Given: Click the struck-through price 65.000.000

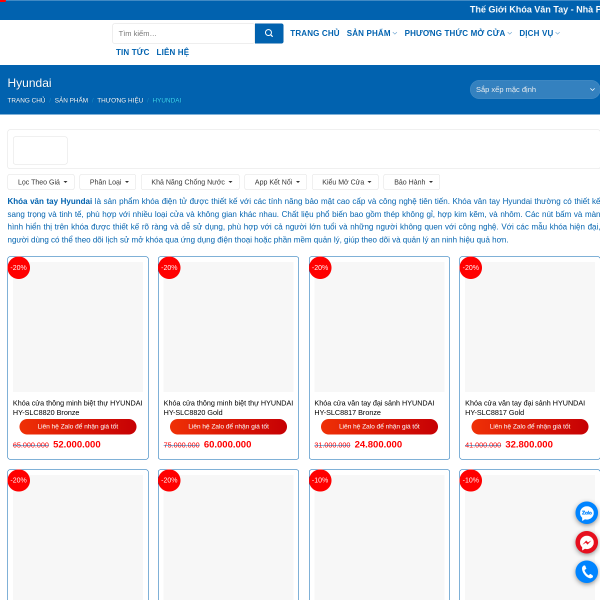Looking at the screenshot, I should click(31, 445).
